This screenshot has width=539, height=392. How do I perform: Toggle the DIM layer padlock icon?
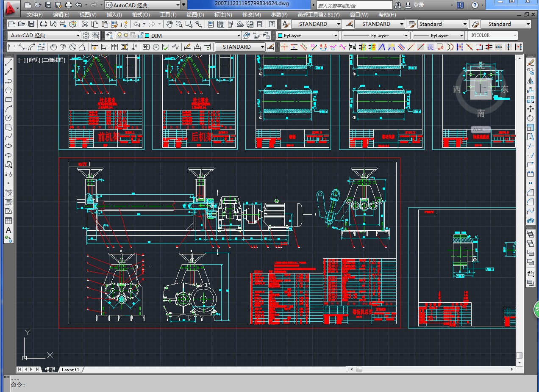(141, 36)
